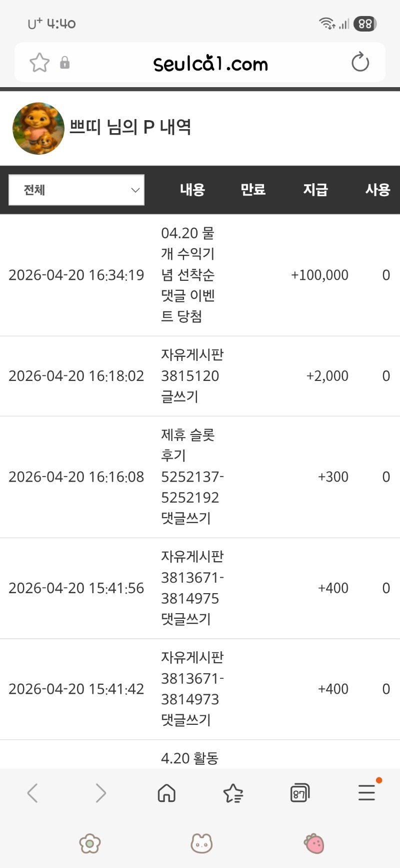
Task: Go back with browser back arrow
Action: pyautogui.click(x=32, y=793)
